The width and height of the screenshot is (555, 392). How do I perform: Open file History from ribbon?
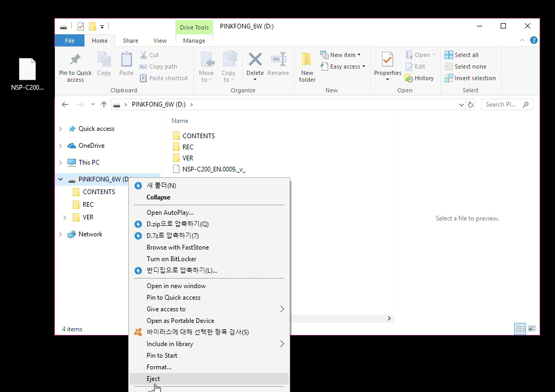click(420, 78)
